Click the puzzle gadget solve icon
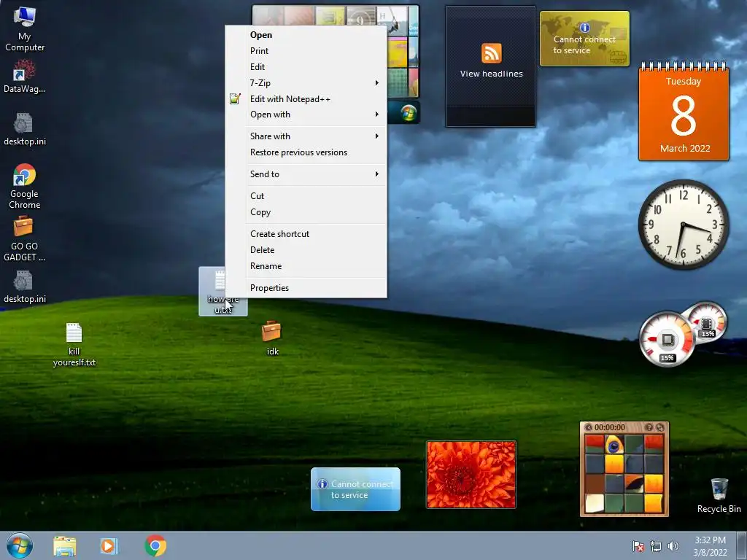Image resolution: width=747 pixels, height=560 pixels. 659,427
